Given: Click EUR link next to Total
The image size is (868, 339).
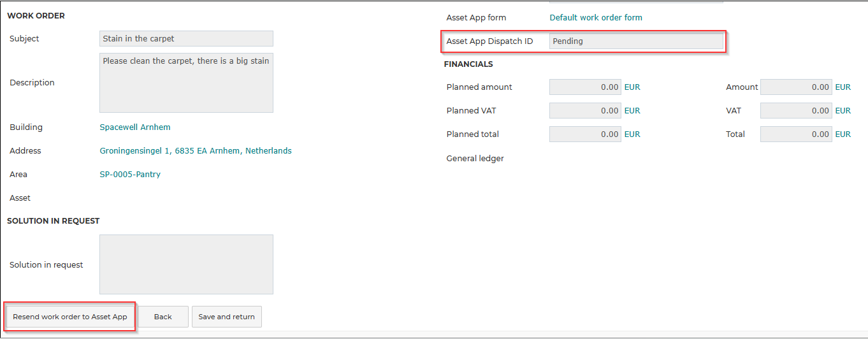Looking at the screenshot, I should [843, 134].
